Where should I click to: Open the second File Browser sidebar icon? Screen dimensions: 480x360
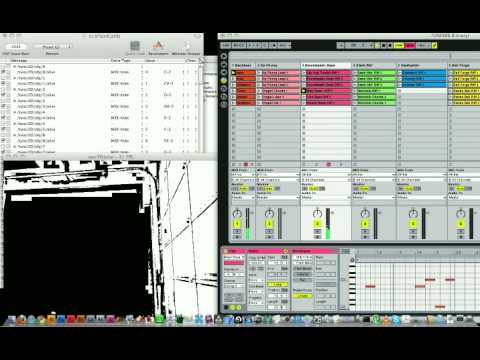click(x=224, y=89)
